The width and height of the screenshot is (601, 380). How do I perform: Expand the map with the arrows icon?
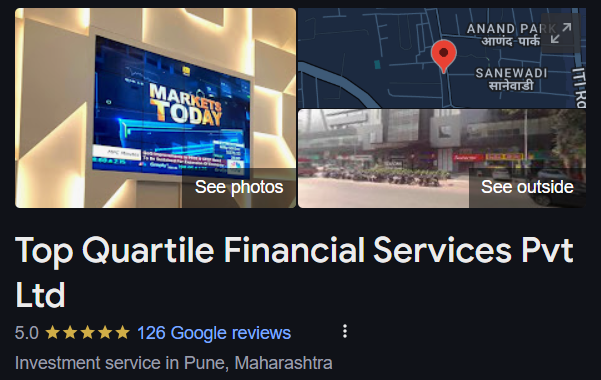[561, 33]
